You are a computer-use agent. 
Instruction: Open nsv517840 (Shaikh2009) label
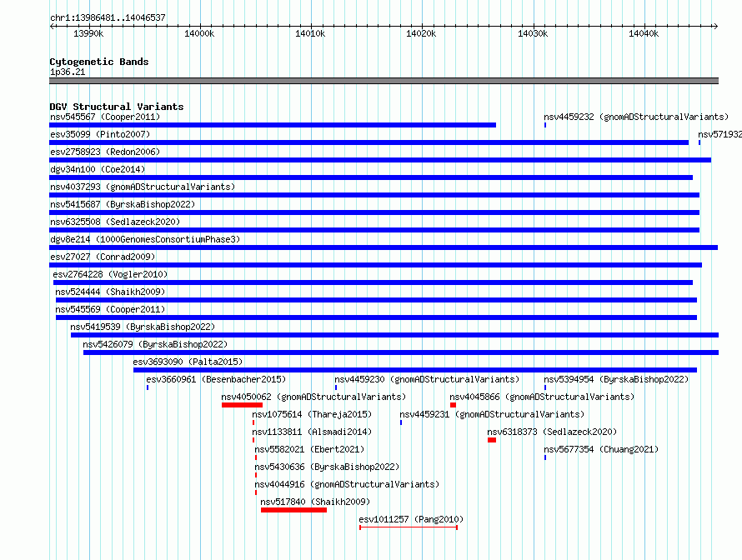[315, 502]
